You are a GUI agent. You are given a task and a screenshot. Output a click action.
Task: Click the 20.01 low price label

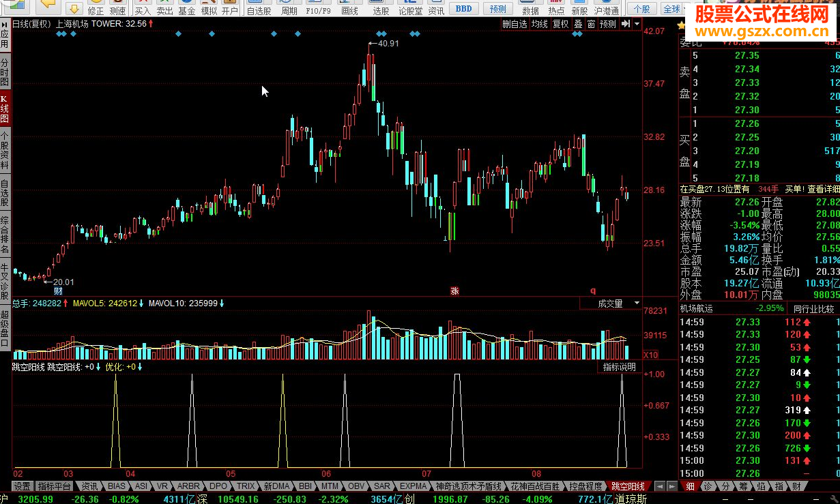coord(63,282)
